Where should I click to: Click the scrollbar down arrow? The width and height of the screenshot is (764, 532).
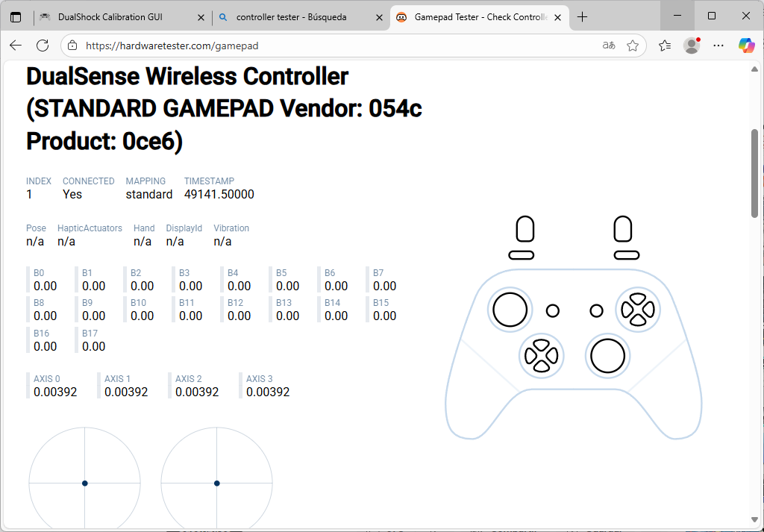pyautogui.click(x=755, y=519)
